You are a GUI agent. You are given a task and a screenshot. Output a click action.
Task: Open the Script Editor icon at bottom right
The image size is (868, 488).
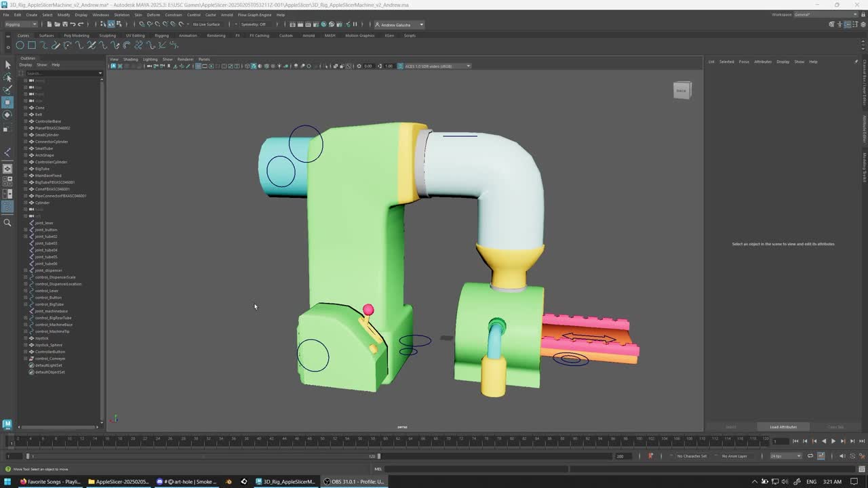point(862,469)
